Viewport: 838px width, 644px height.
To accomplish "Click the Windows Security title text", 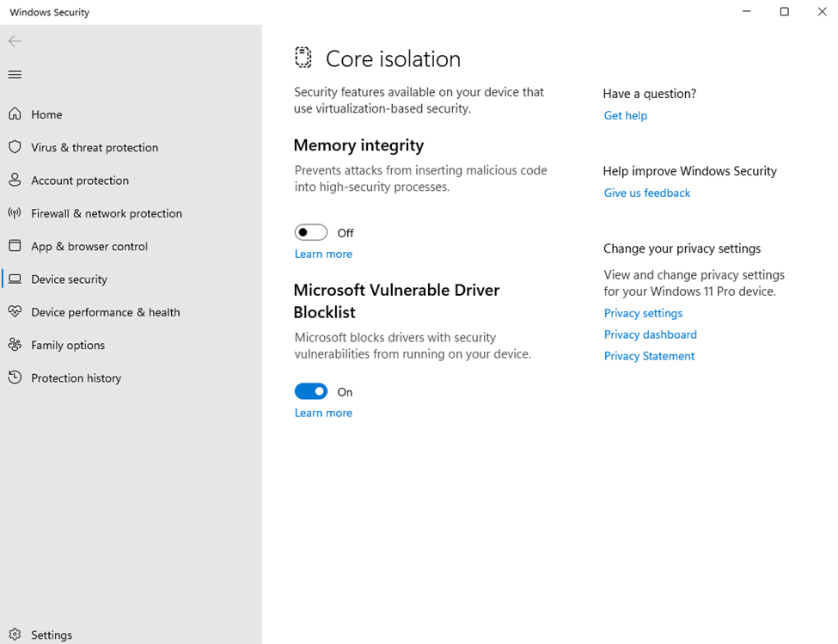I will pyautogui.click(x=49, y=12).
